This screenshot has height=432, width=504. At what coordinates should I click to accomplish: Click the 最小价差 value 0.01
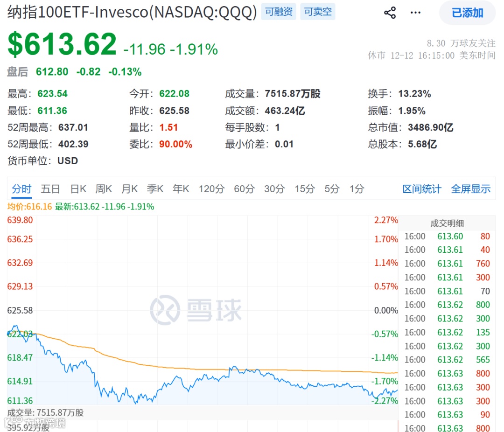[x=284, y=144]
